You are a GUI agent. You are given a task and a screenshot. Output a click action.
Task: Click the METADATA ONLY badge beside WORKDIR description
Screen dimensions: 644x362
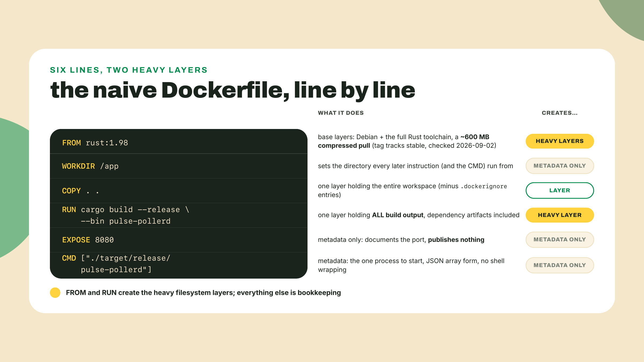[559, 166]
